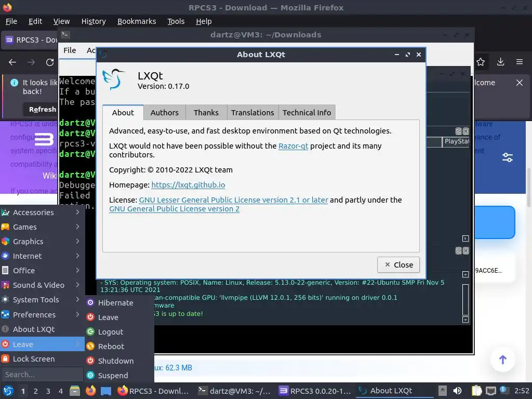Image resolution: width=532 pixels, height=399 pixels.
Task: Click the Sound & Video category icon
Action: pyautogui.click(x=5, y=285)
